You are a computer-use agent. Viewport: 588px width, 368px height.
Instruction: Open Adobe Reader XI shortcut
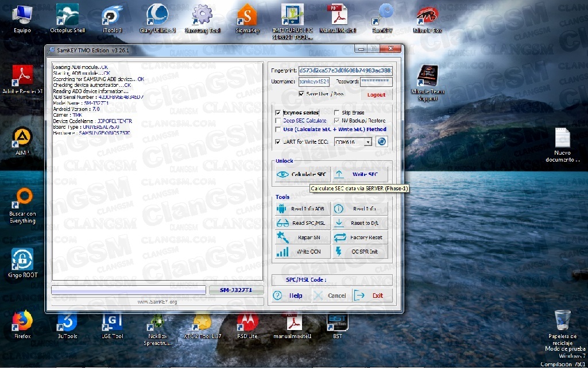22,79
